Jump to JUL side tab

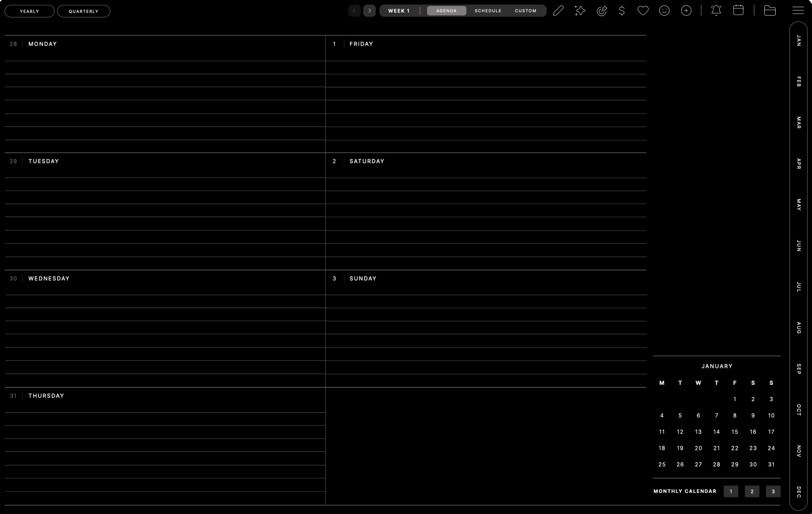click(799, 287)
